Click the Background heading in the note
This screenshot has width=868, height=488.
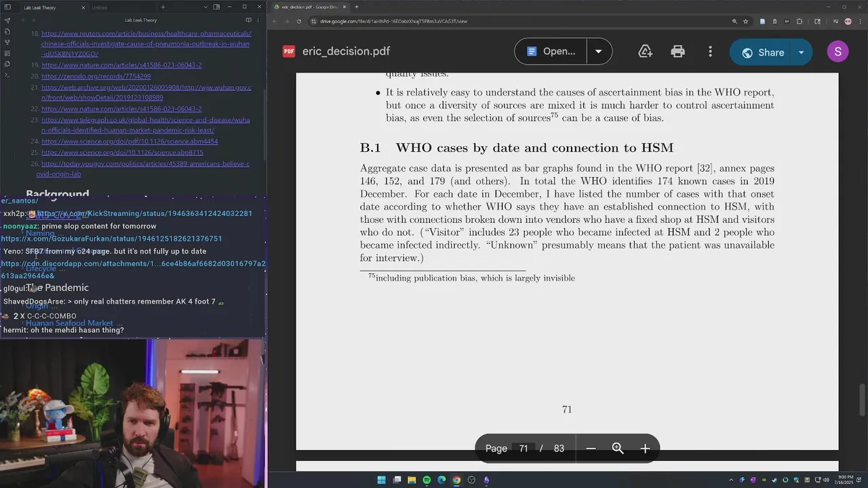[x=58, y=194]
